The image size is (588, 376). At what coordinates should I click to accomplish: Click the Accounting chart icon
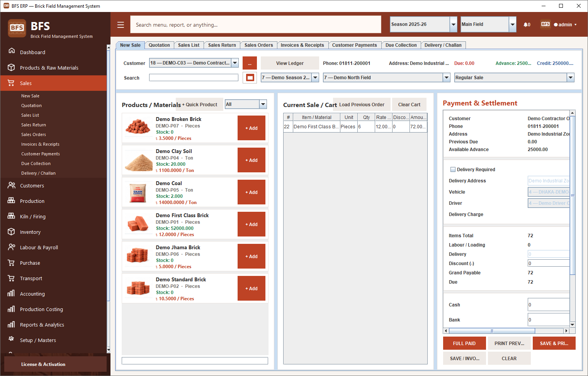(x=12, y=293)
